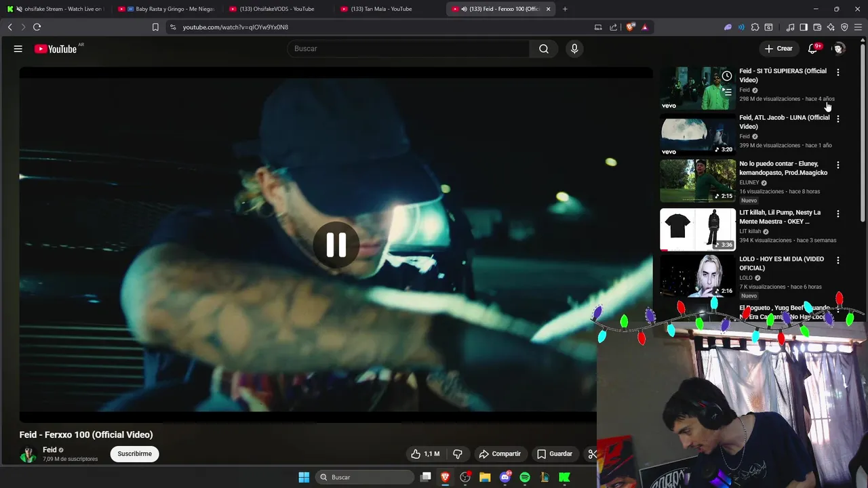Open the YouTube notifications bell
This screenshot has height=488, width=868.
(812, 49)
